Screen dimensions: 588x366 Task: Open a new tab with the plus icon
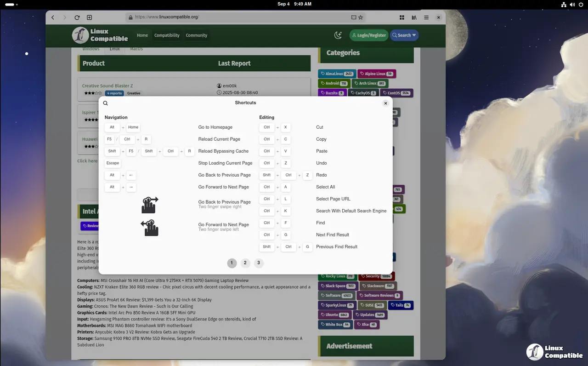[90, 17]
